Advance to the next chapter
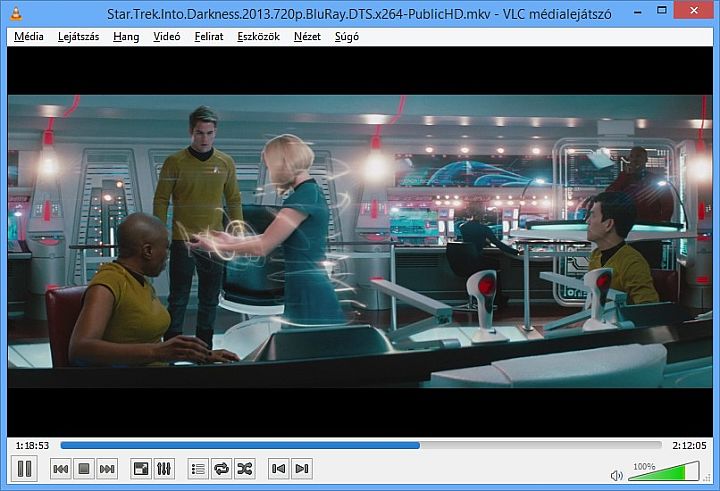 point(302,468)
